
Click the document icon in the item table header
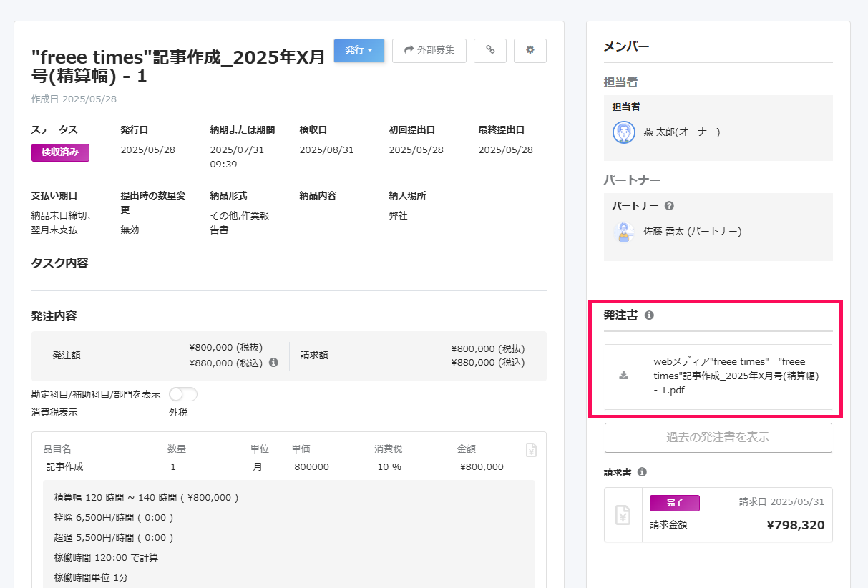tap(531, 449)
